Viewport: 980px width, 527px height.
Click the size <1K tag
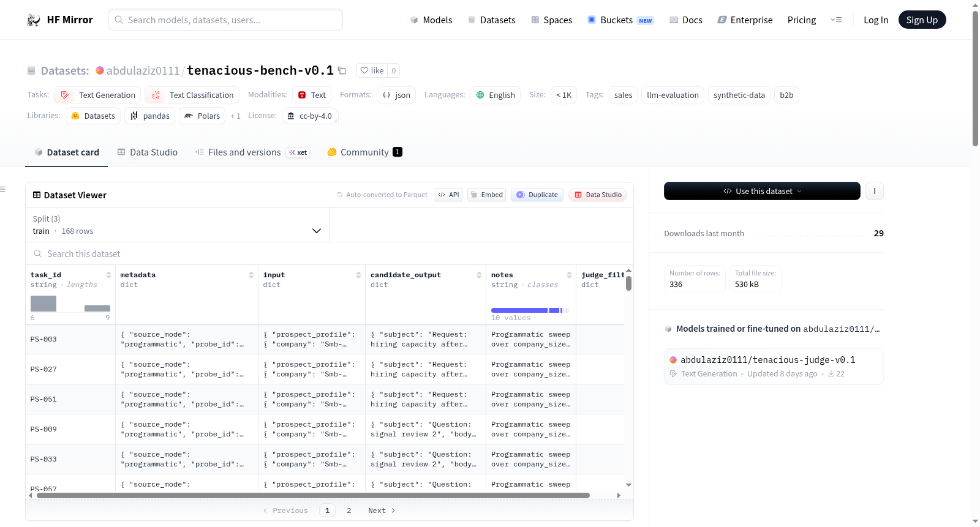tap(563, 95)
